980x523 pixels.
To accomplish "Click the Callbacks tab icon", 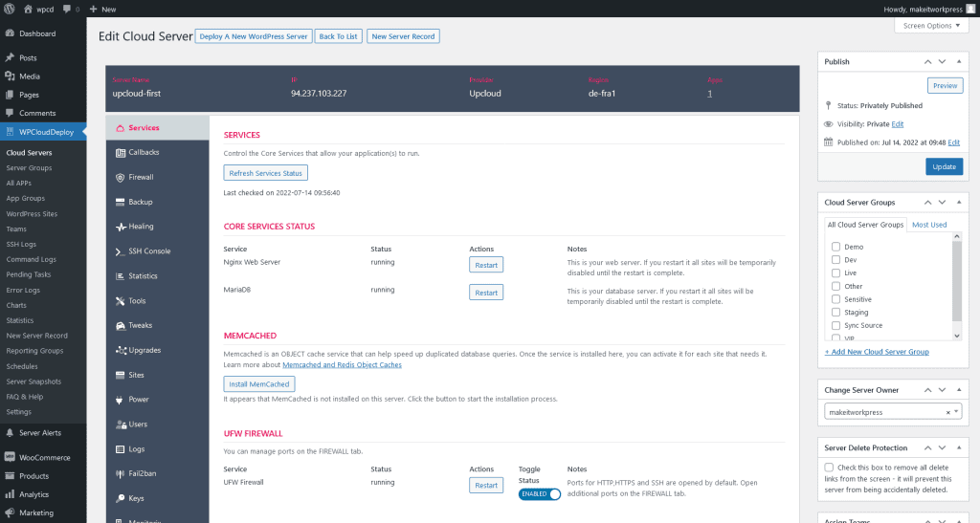I will pos(120,152).
